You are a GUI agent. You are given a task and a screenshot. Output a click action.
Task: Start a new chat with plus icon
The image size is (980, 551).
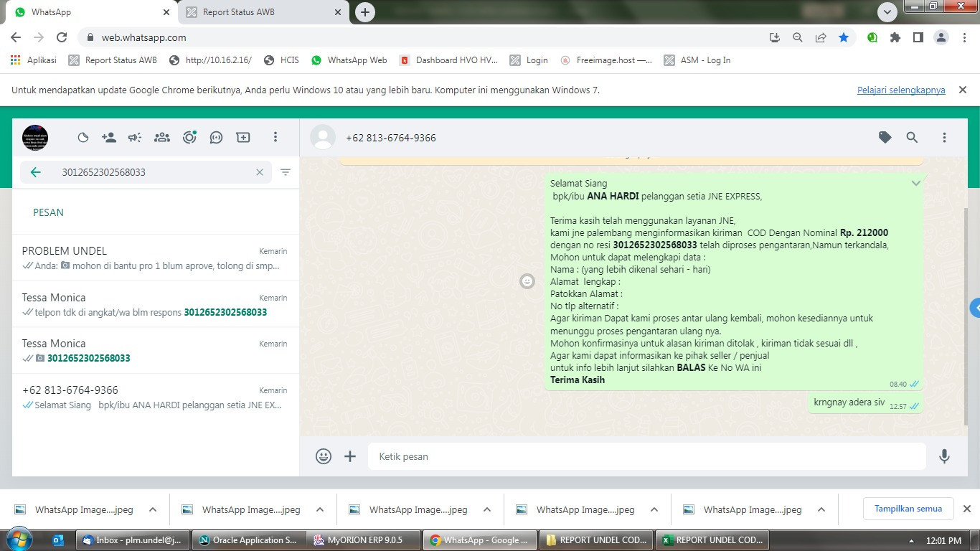pos(243,138)
